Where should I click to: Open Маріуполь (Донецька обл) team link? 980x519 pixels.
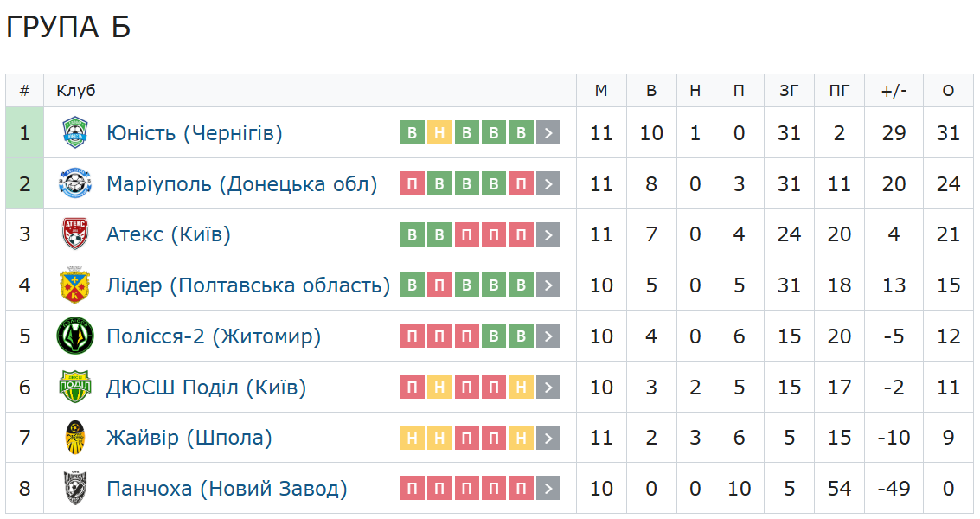pyautogui.click(x=242, y=184)
